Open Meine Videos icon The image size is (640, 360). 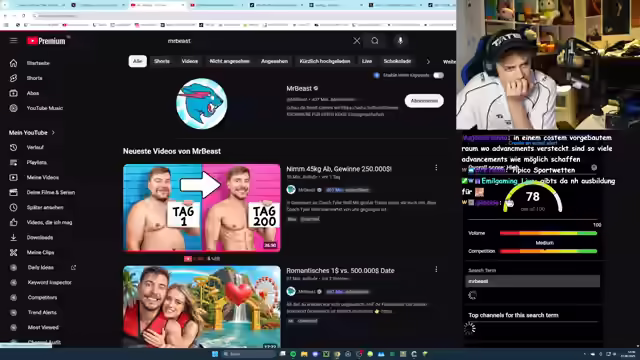[13, 178]
